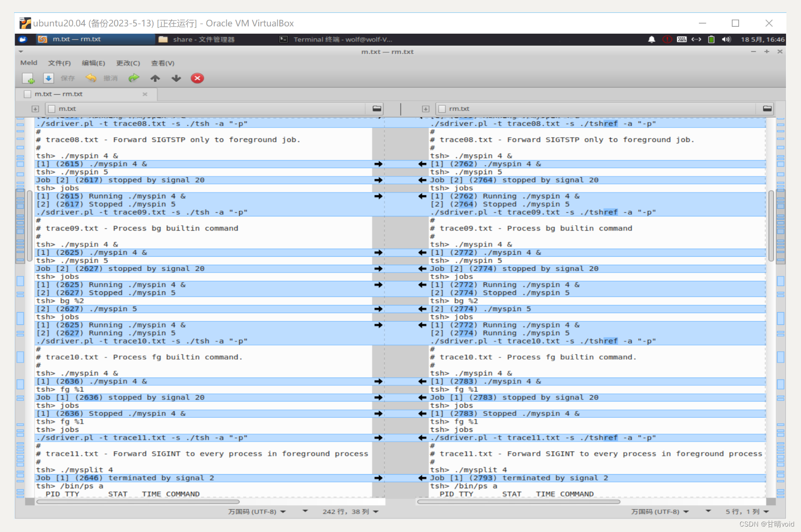Open the 查看(V) menu

pyautogui.click(x=163, y=63)
